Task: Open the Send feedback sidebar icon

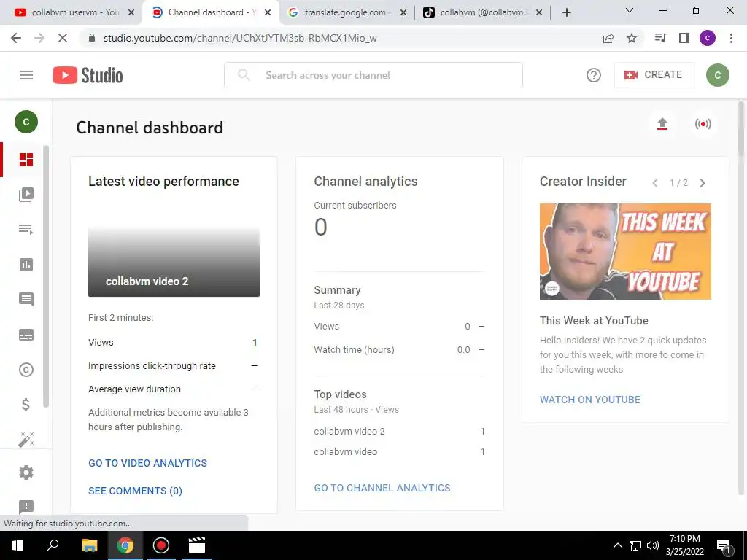Action: [x=26, y=507]
